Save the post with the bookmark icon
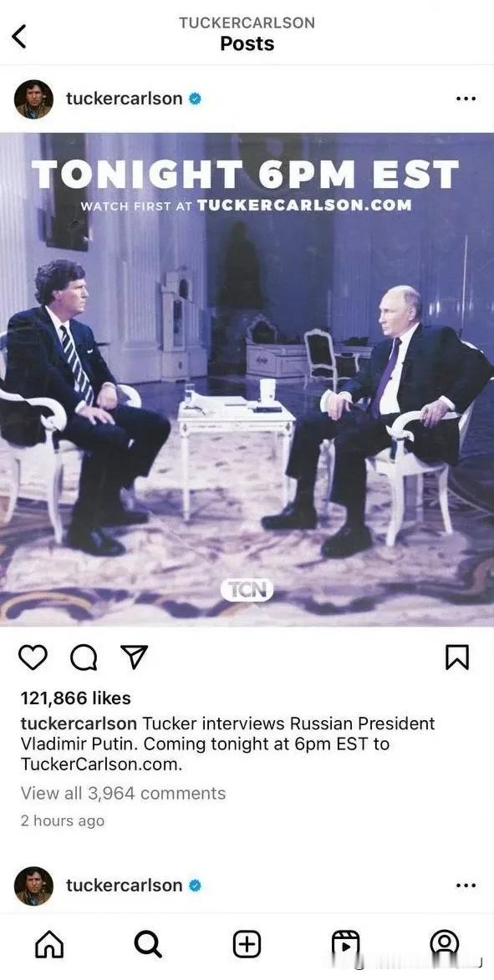The image size is (494, 980). [456, 658]
